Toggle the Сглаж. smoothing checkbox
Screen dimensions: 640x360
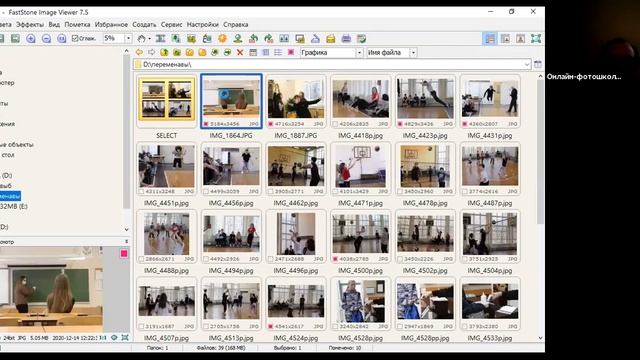[x=75, y=38]
